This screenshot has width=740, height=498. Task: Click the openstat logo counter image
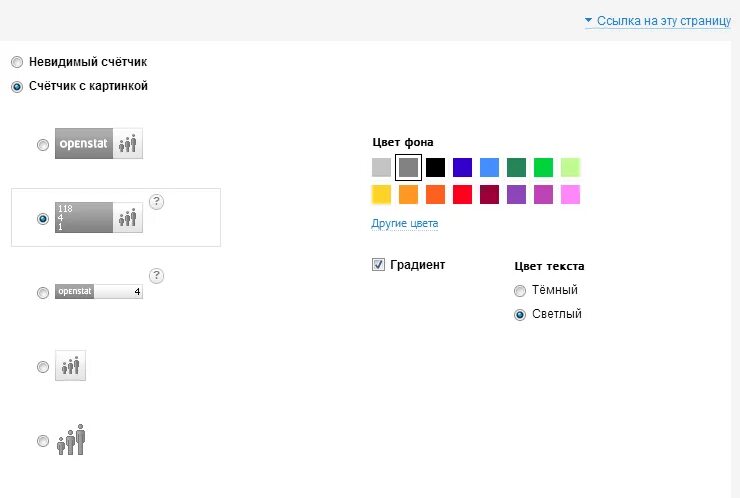[x=98, y=144]
